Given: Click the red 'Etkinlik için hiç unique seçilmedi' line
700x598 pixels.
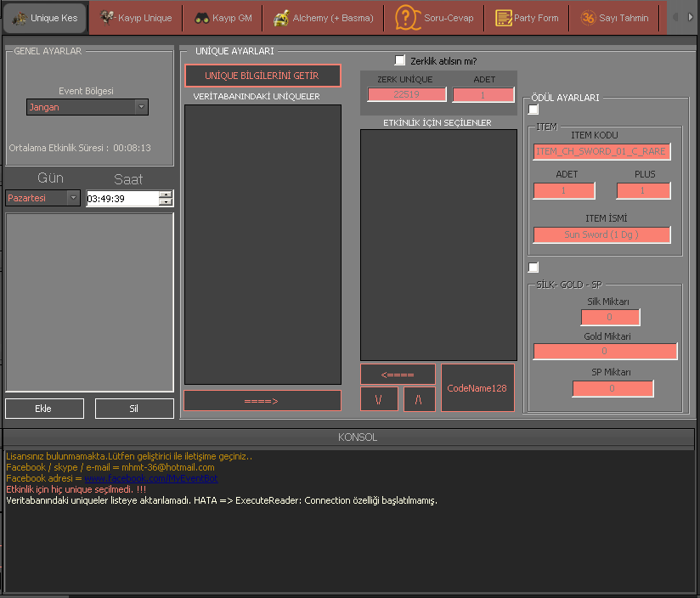Looking at the screenshot, I should coord(76,489).
